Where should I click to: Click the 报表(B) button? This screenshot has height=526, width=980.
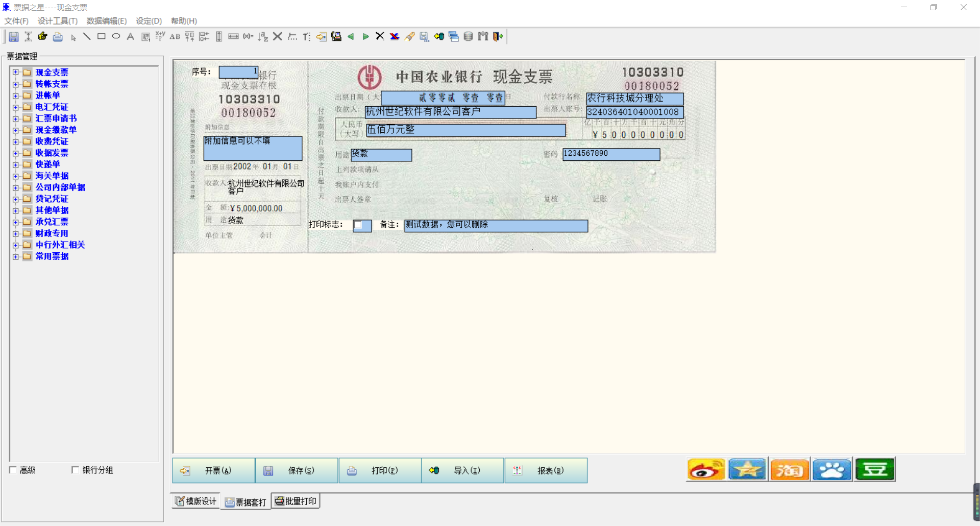click(x=546, y=470)
